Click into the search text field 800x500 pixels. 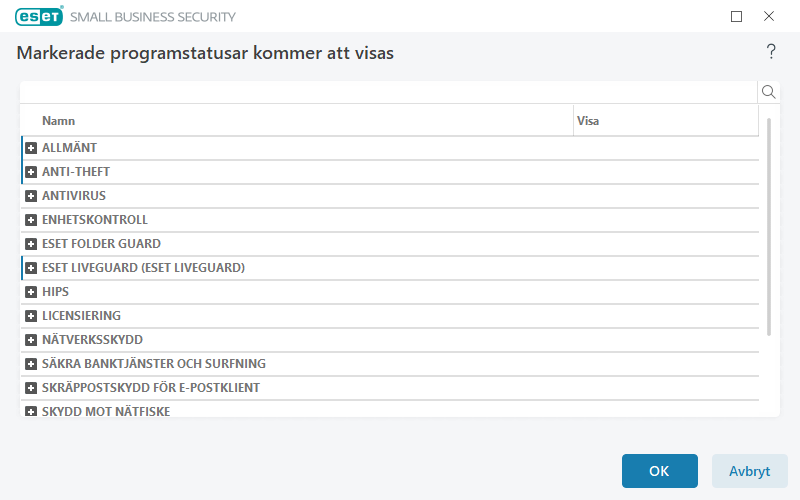[x=388, y=92]
